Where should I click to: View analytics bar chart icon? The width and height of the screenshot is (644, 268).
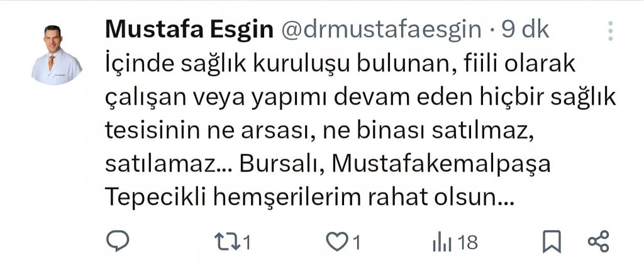pyautogui.click(x=442, y=242)
